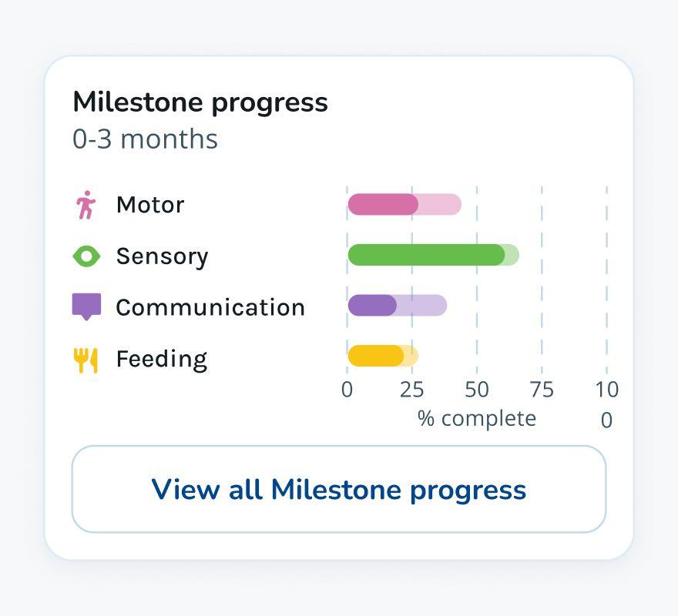The image size is (678, 616).
Task: Click the 75 tick on the axis
Action: [542, 390]
